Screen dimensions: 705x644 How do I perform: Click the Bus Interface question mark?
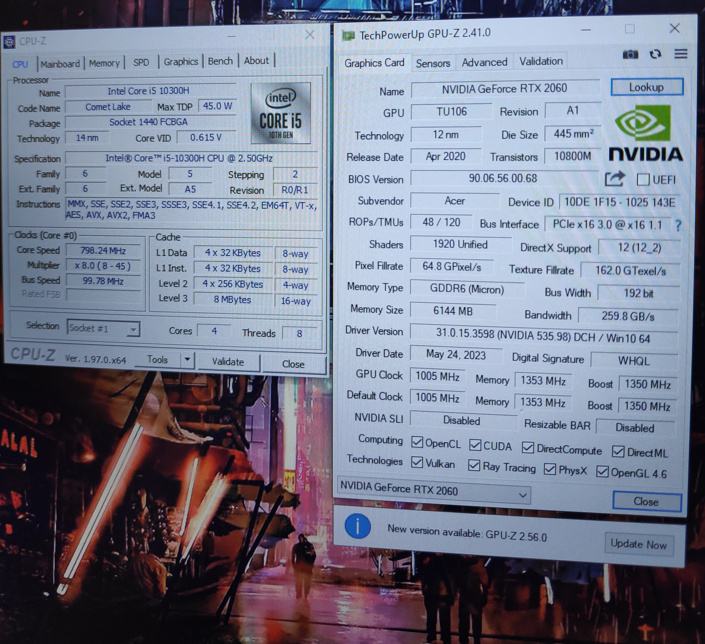(678, 225)
